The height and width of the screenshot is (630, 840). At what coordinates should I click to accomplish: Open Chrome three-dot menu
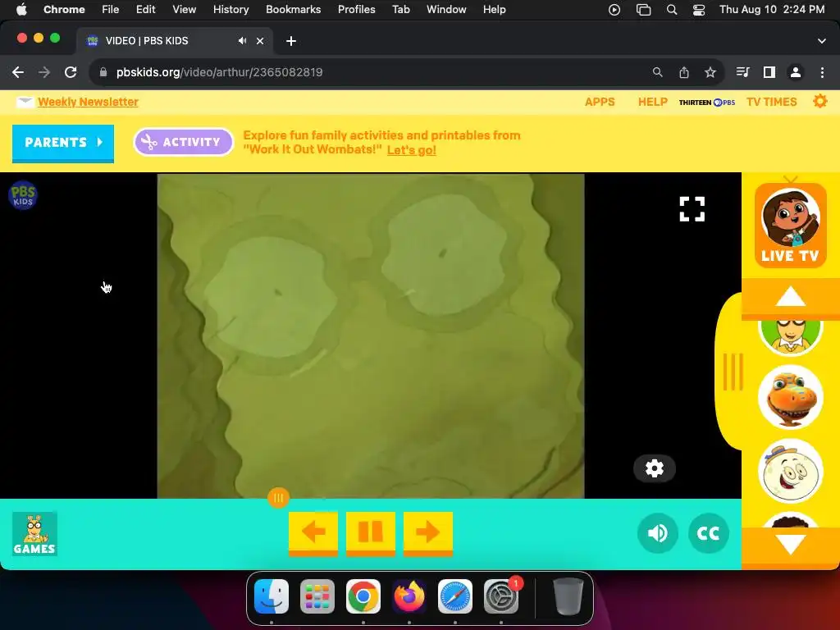point(822,72)
